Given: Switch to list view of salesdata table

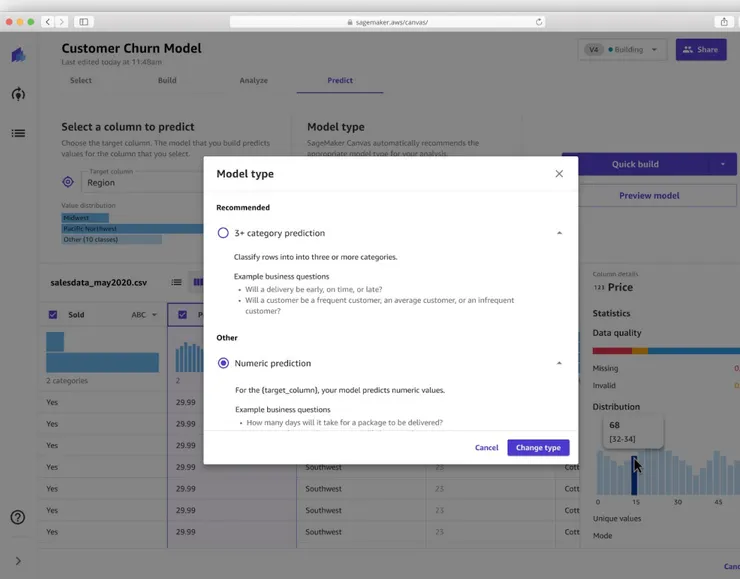Looking at the screenshot, I should tap(177, 282).
